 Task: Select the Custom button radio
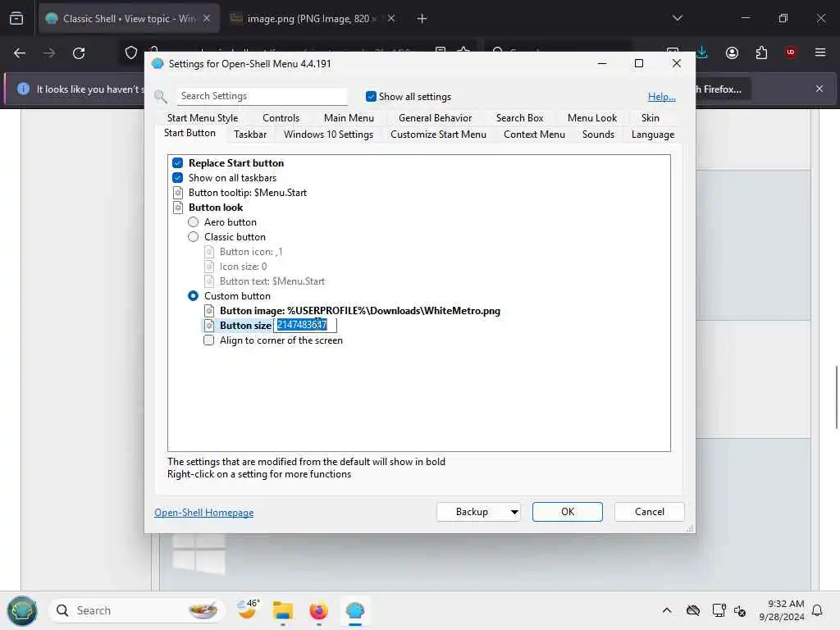194,295
